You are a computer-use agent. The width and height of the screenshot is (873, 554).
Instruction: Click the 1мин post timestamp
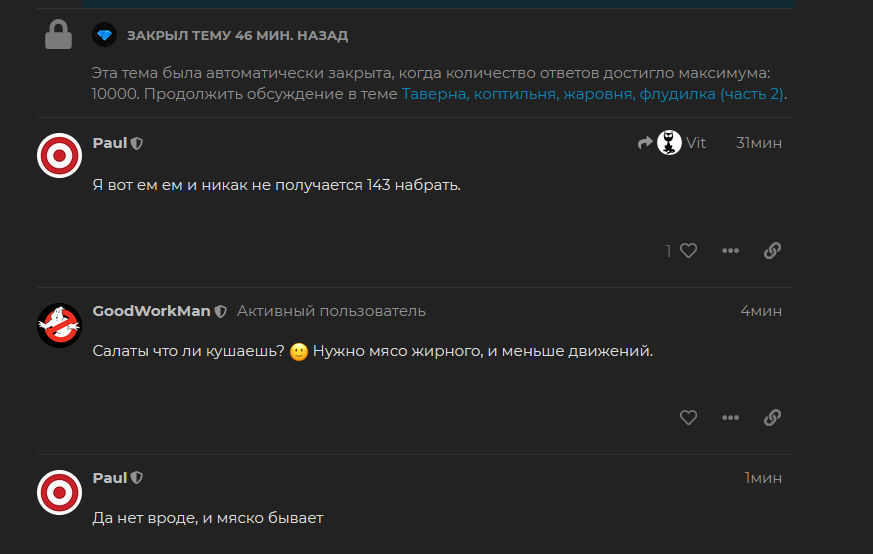pos(763,478)
